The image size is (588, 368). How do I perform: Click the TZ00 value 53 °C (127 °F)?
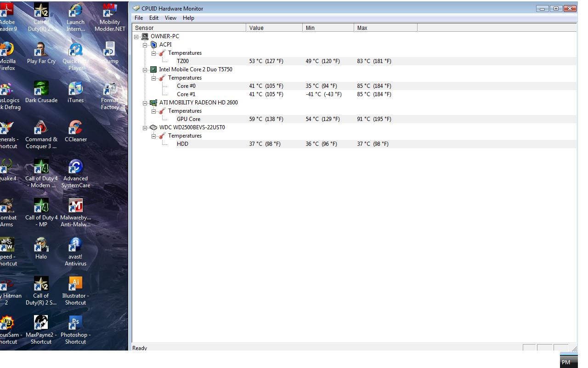pyautogui.click(x=266, y=61)
